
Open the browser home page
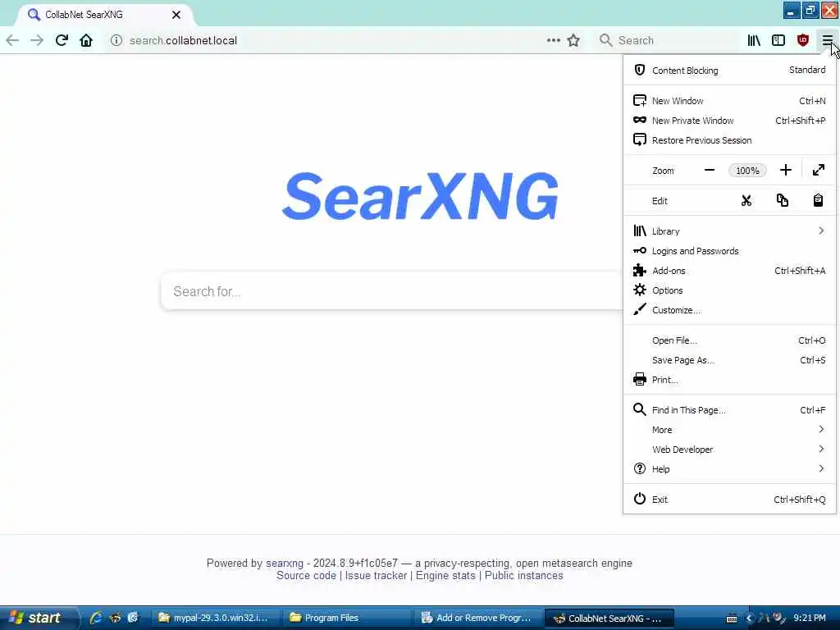tap(85, 40)
